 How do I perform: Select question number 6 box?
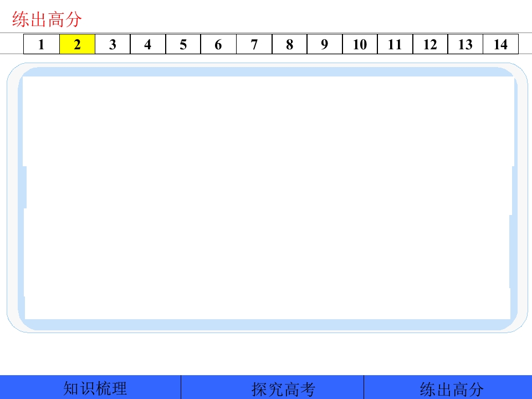coord(218,44)
